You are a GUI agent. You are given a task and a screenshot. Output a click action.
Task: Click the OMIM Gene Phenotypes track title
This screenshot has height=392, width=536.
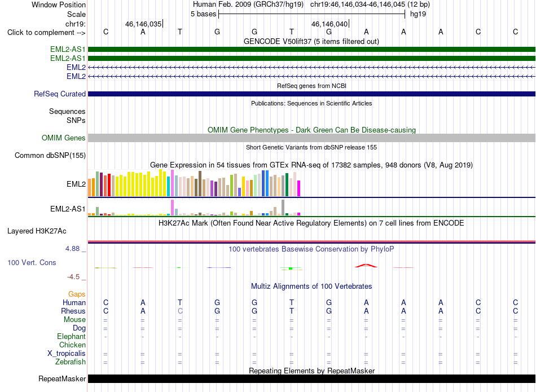click(x=311, y=130)
